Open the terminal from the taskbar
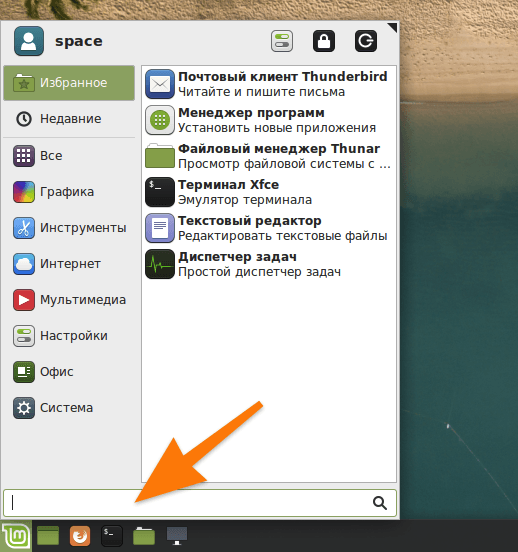The height and width of the screenshot is (552, 518). (x=112, y=536)
